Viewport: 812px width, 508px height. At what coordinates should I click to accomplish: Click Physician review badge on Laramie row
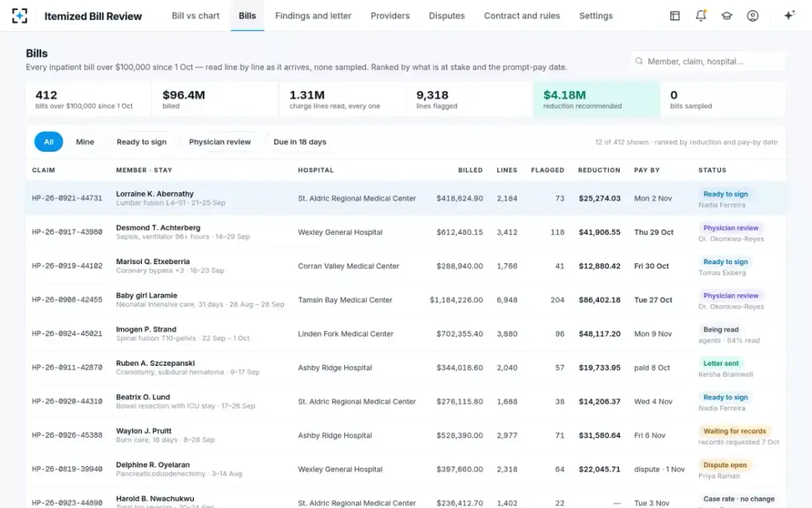[731, 295]
